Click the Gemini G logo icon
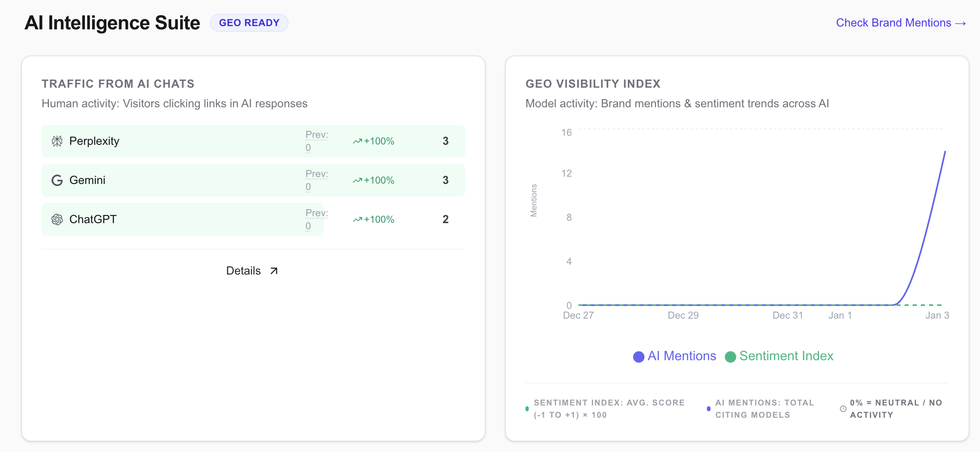This screenshot has height=452, width=980. tap(57, 180)
